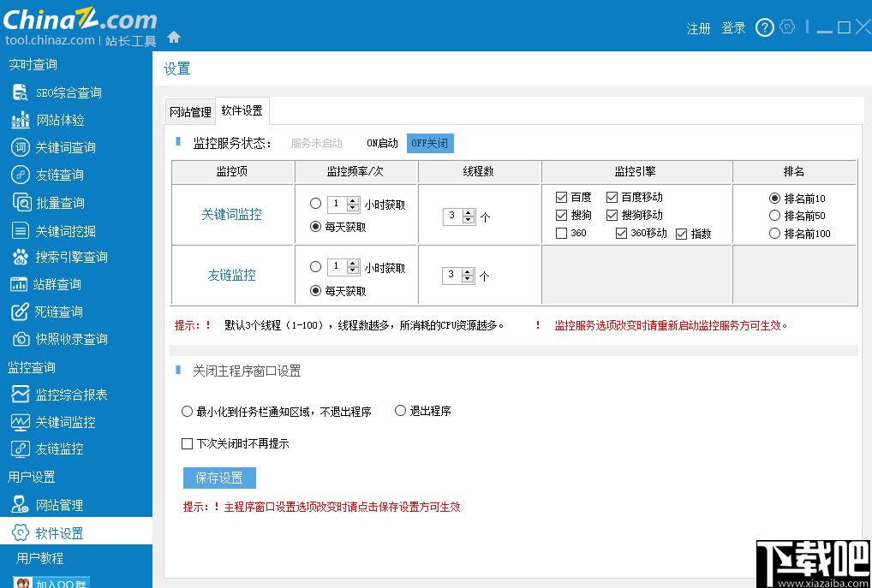Switch to the 网站管理 tab

tap(189, 111)
